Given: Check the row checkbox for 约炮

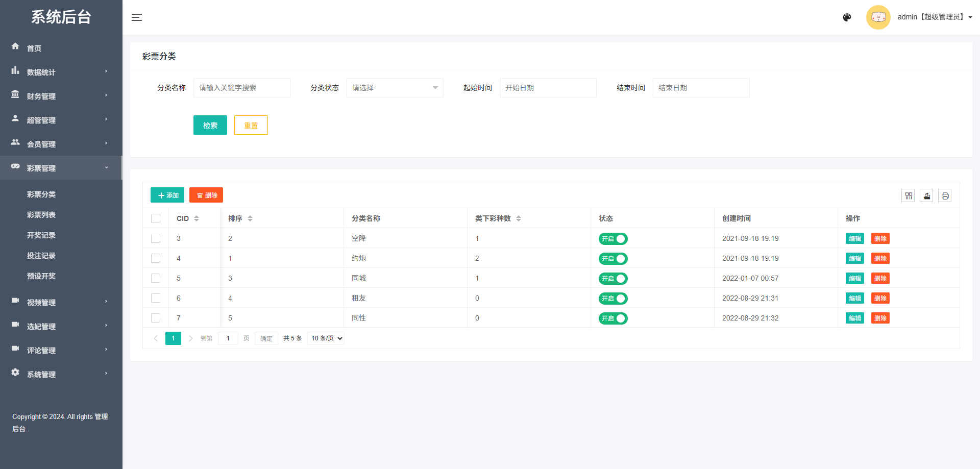Looking at the screenshot, I should coord(156,258).
